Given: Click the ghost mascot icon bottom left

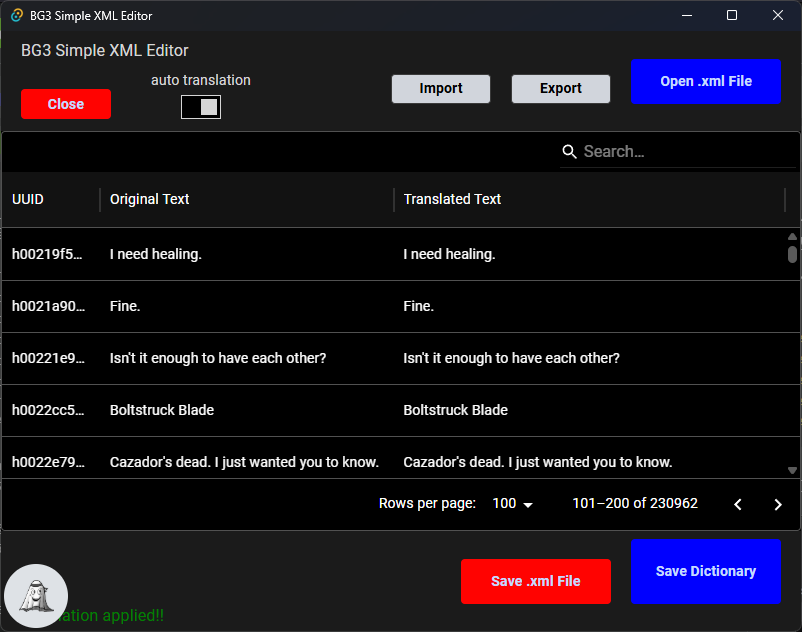Looking at the screenshot, I should pos(36,595).
